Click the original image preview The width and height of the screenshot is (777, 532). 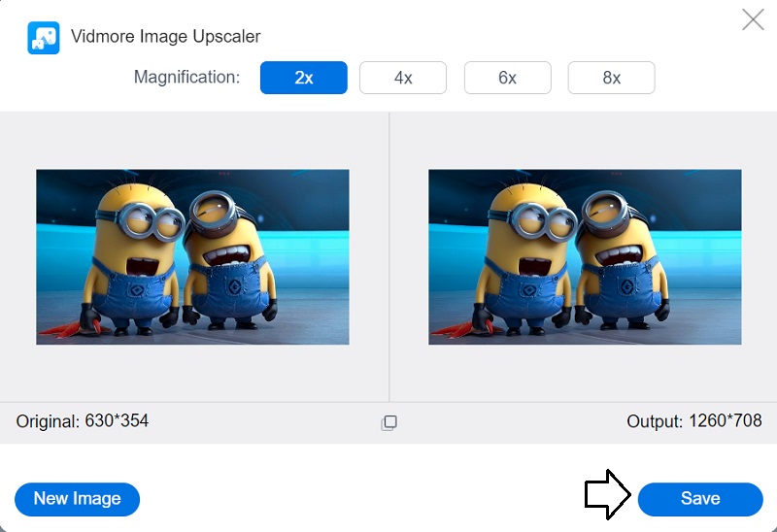point(192,257)
